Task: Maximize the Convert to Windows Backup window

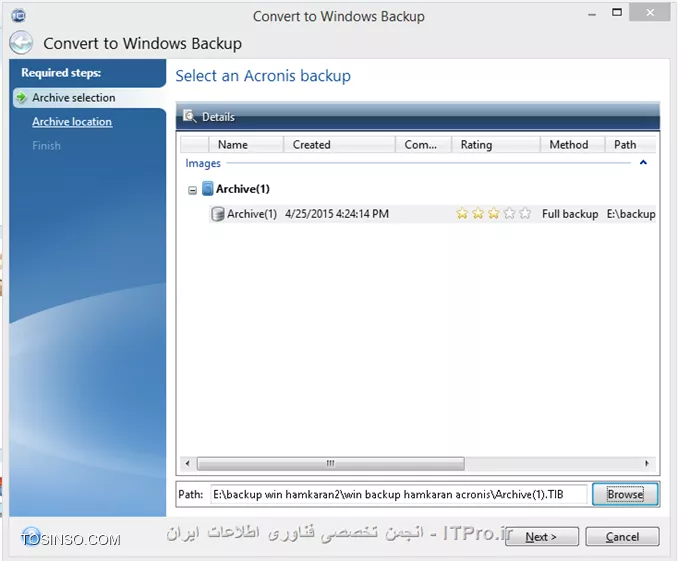Action: pos(617,12)
